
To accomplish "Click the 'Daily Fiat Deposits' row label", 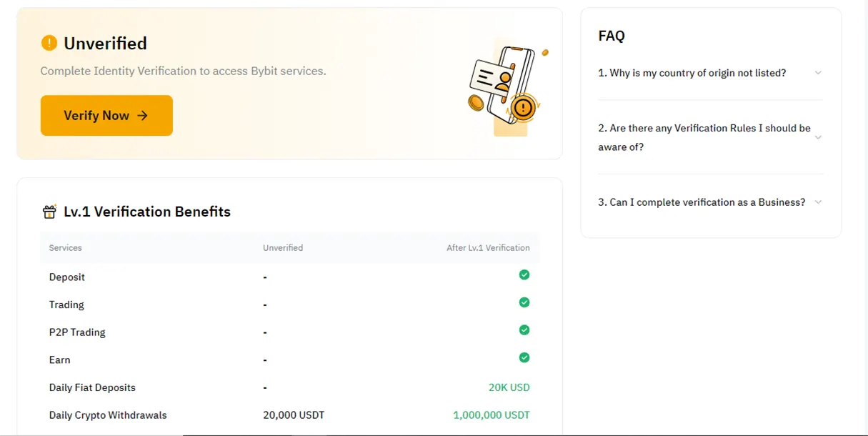I will [92, 387].
